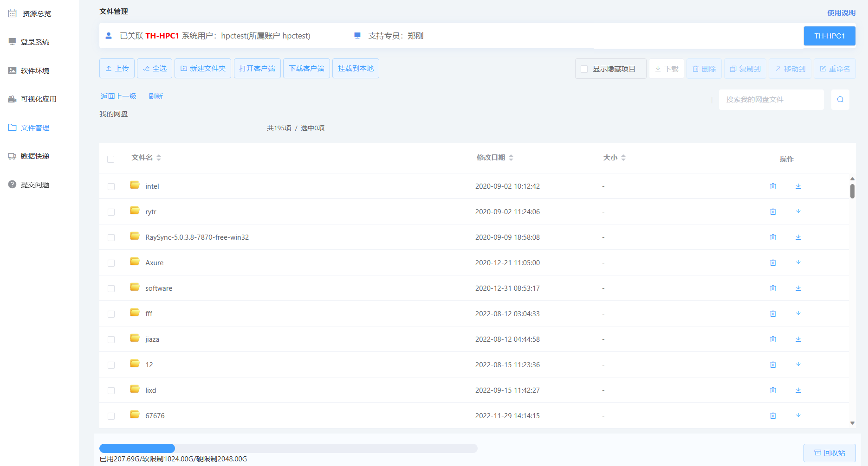Click download icon in Axure row
This screenshot has height=466, width=868.
798,262
